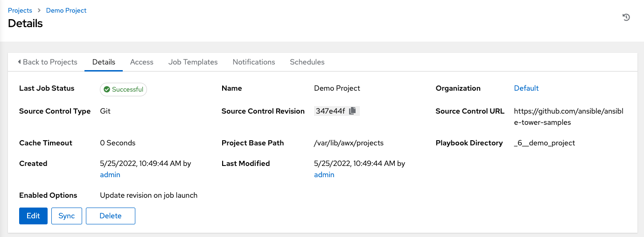View the Notifications tab
The height and width of the screenshot is (237, 644).
point(254,62)
